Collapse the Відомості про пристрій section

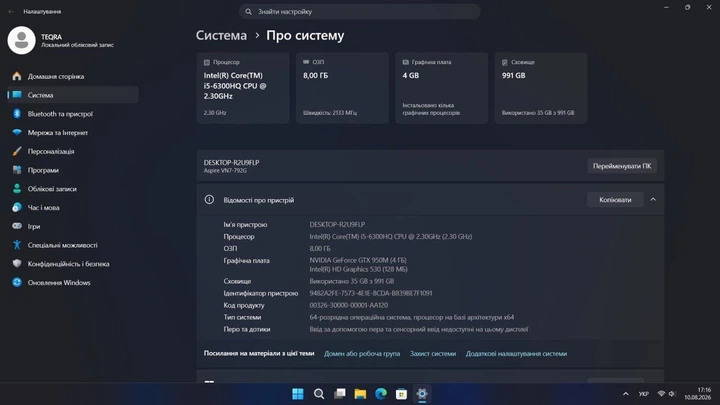coord(653,200)
